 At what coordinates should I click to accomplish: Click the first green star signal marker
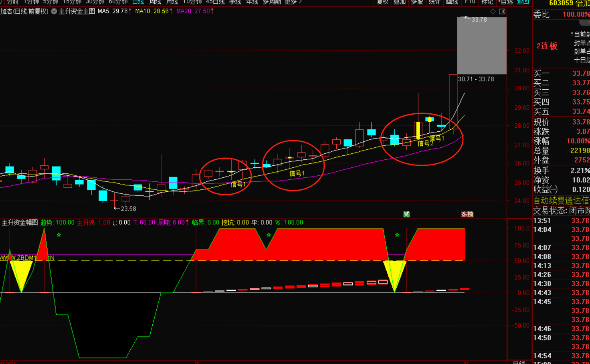tap(59, 235)
